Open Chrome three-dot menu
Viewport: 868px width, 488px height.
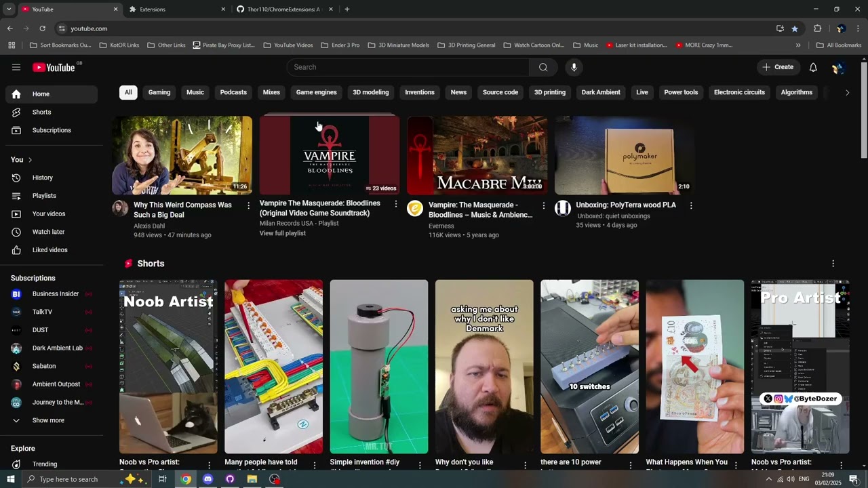click(x=858, y=28)
